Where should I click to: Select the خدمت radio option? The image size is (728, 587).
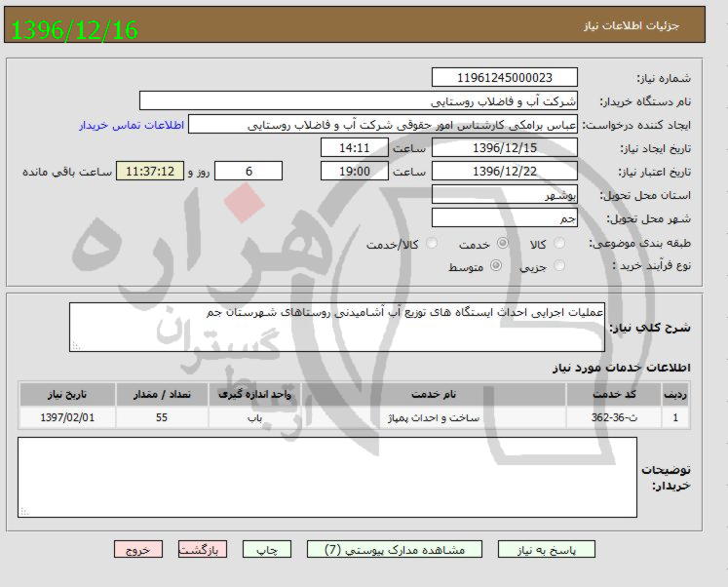point(503,244)
